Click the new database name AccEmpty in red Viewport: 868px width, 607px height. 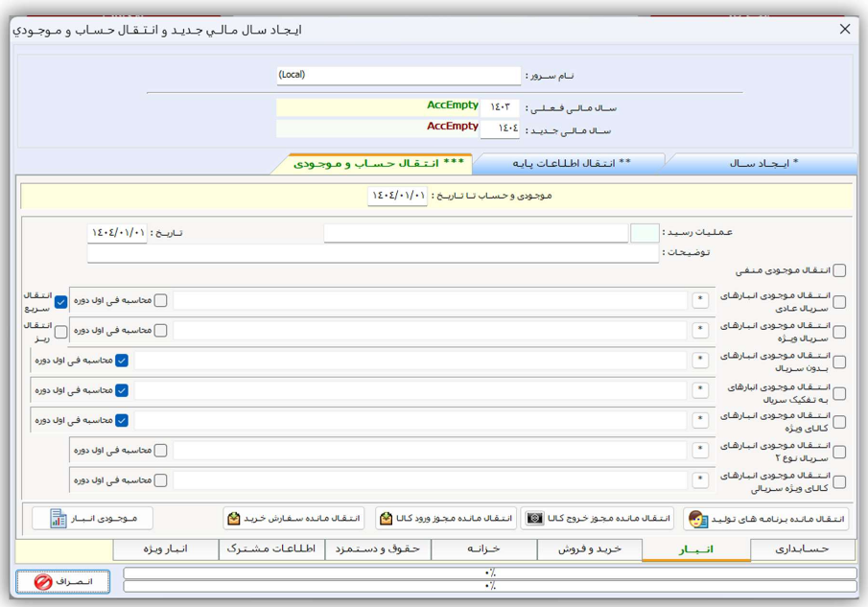click(x=453, y=127)
